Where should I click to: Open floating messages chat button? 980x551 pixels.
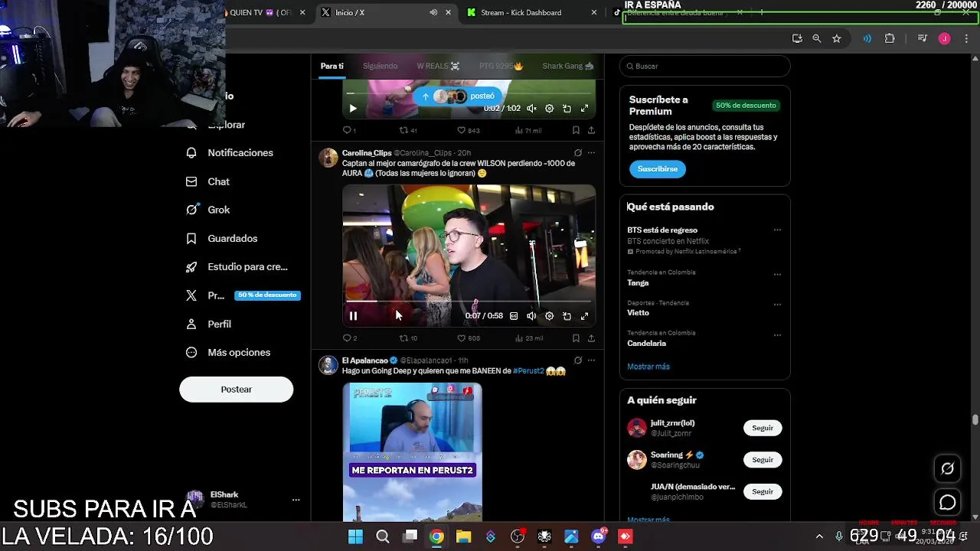pos(948,503)
